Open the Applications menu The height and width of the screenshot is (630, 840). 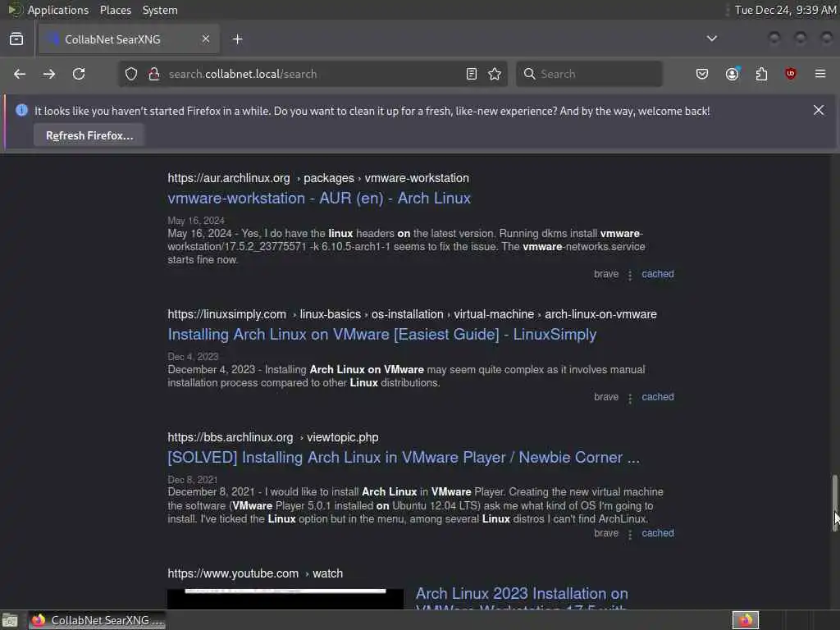point(58,10)
